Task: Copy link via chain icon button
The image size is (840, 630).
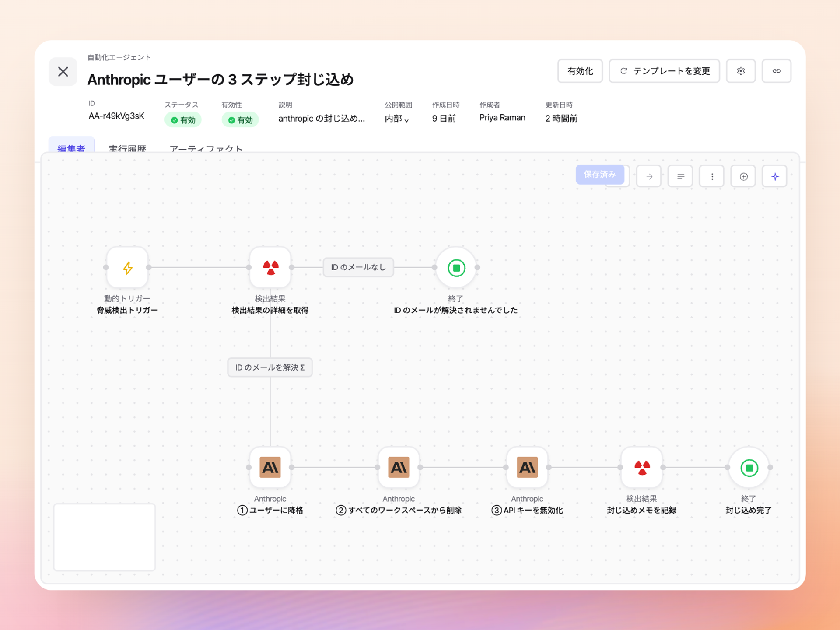Action: 776,71
